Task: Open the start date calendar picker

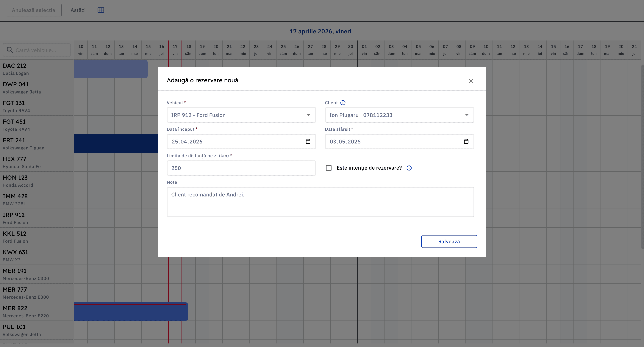Action: pyautogui.click(x=308, y=141)
